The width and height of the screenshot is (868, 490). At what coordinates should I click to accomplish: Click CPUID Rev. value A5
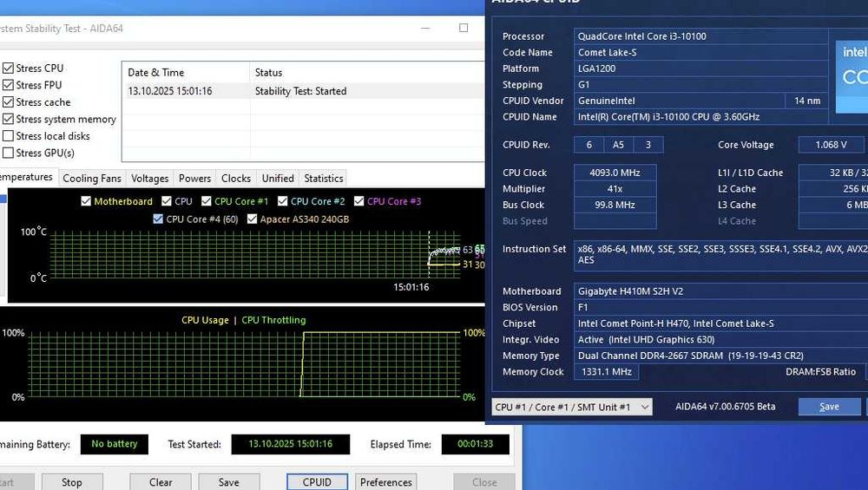coord(618,145)
